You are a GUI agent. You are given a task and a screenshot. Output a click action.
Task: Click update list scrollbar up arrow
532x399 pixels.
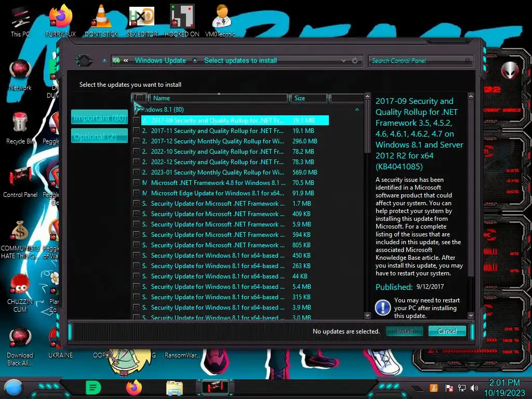[x=367, y=97]
